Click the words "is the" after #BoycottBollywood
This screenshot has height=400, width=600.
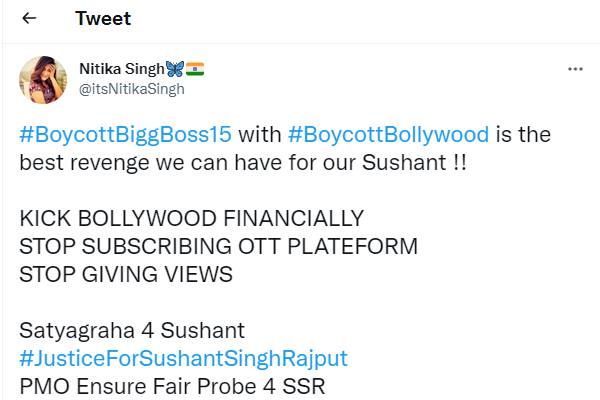coord(523,134)
